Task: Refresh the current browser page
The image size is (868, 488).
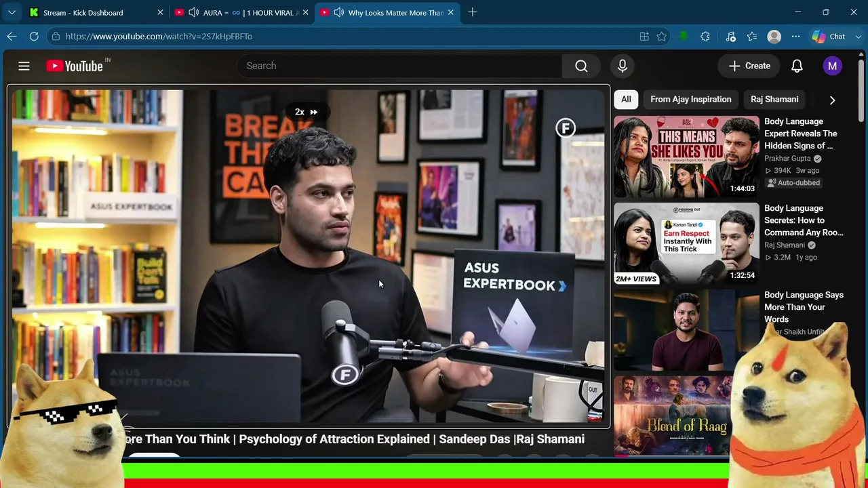Action: (34, 37)
